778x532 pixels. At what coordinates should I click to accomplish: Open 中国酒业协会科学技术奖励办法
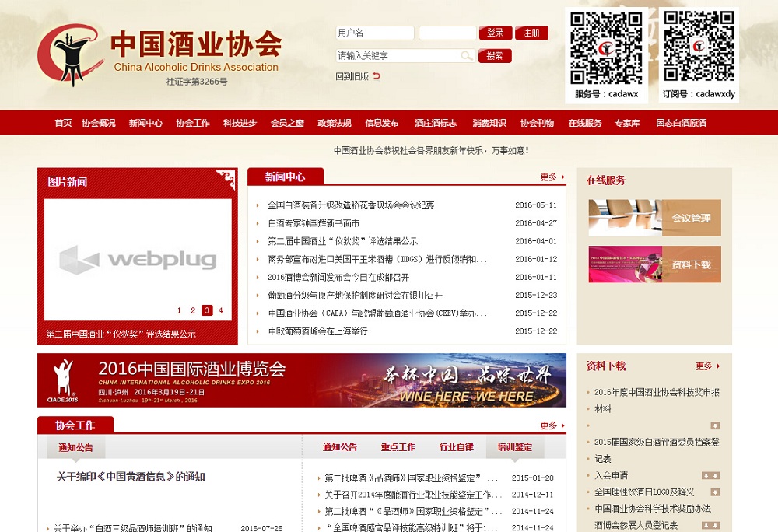[x=653, y=509]
